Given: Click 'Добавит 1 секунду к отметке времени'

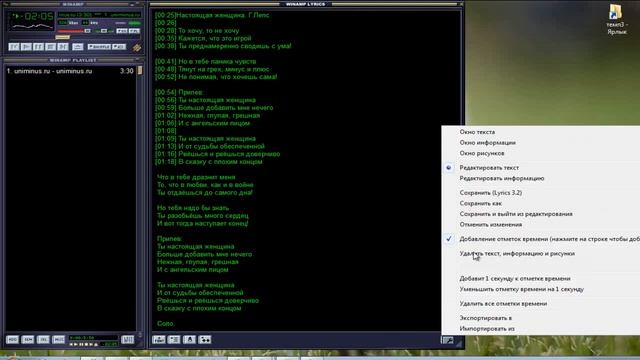Looking at the screenshot, I should click(515, 278).
